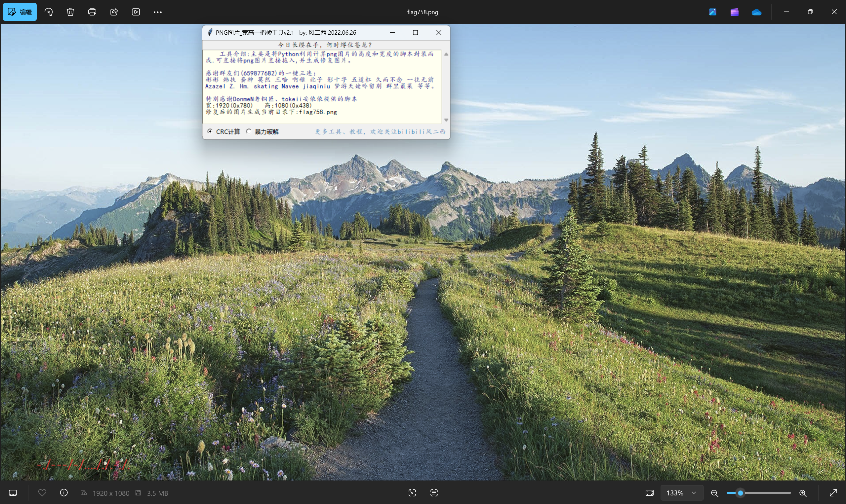Open the Clipchamp purple icon
The width and height of the screenshot is (846, 504).
click(735, 12)
